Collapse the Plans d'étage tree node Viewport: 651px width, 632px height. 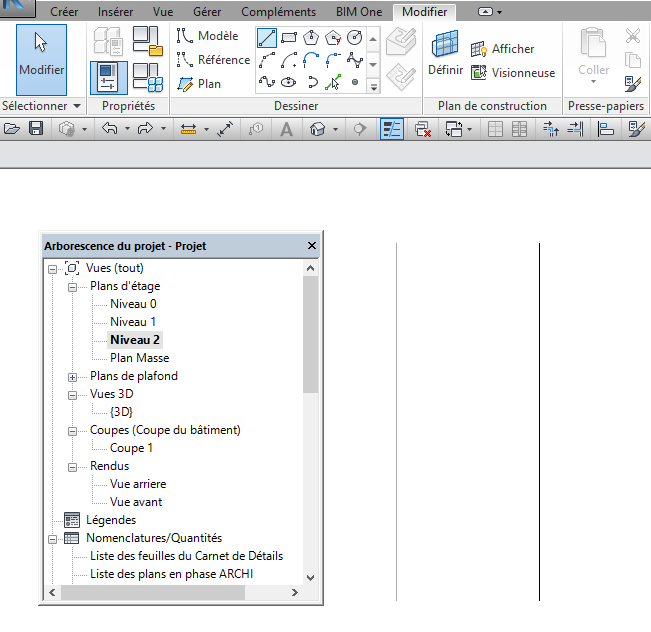tap(72, 286)
